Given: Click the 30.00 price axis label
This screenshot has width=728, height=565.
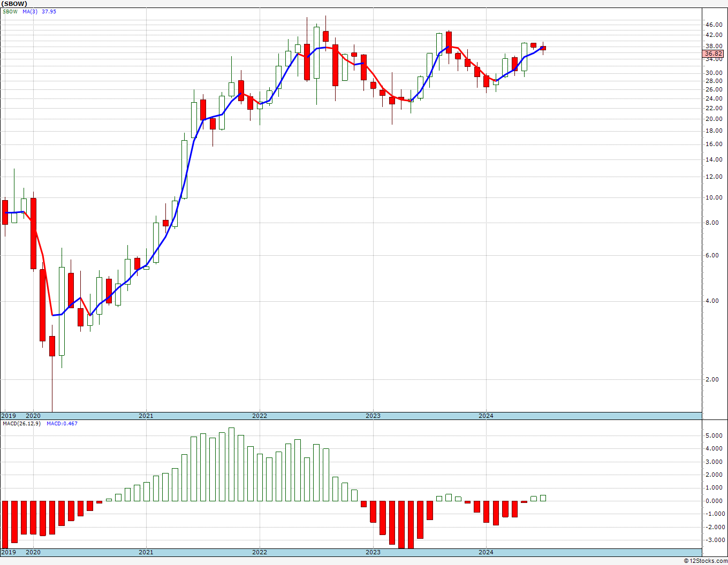Looking at the screenshot, I should click(714, 73).
